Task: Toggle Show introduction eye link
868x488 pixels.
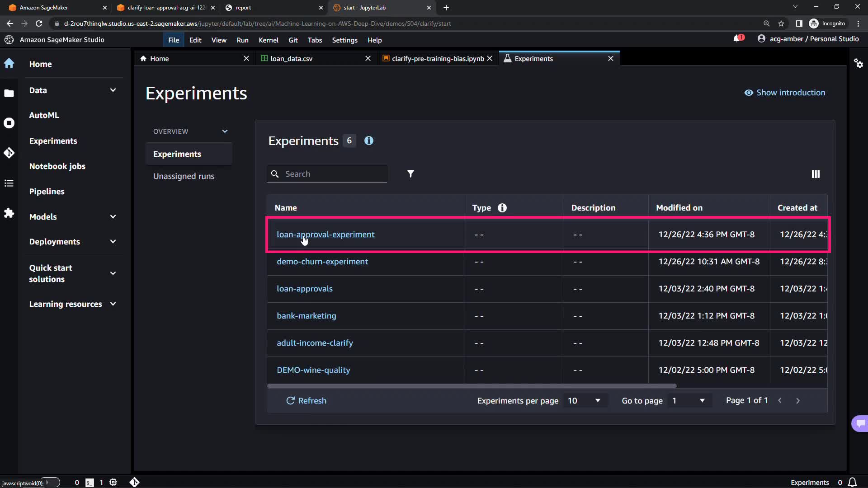Action: pyautogui.click(x=785, y=93)
